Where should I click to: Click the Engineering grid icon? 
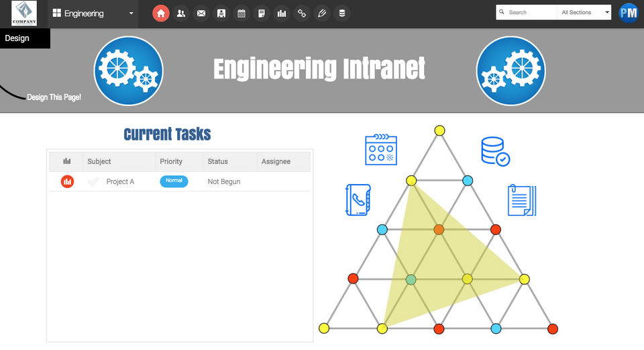tap(56, 13)
